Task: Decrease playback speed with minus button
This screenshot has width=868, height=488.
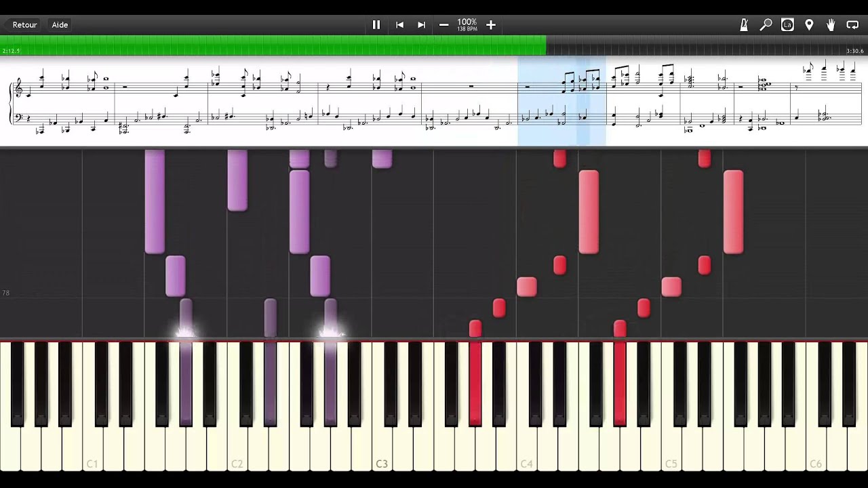Action: (443, 24)
